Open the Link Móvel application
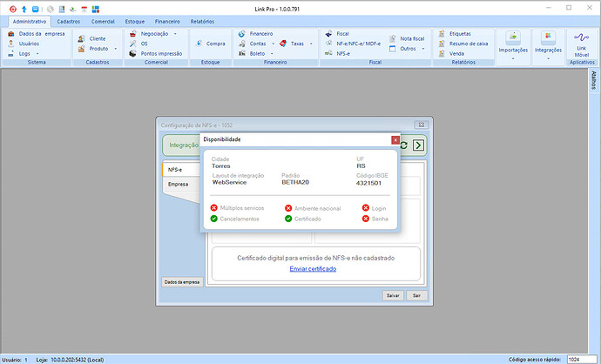601x364 pixels. 581,42
